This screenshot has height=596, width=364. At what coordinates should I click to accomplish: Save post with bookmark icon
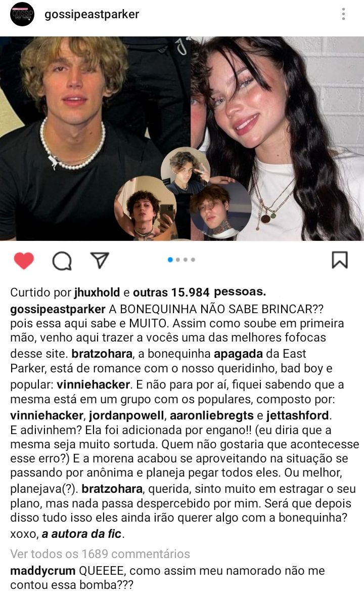340,260
